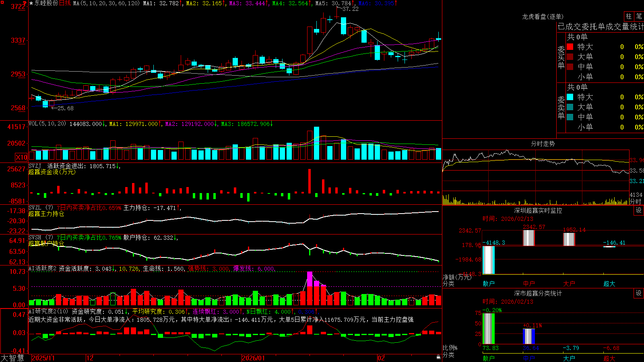Select the SVZL (7) indicator label
This screenshot has width=644, height=362.
click(x=41, y=208)
